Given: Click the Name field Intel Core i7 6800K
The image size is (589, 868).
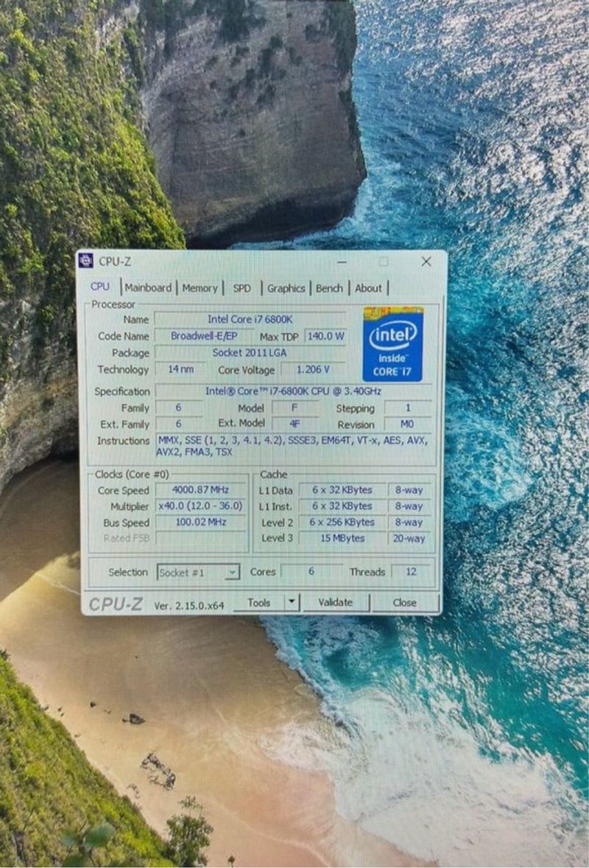Looking at the screenshot, I should [x=250, y=319].
